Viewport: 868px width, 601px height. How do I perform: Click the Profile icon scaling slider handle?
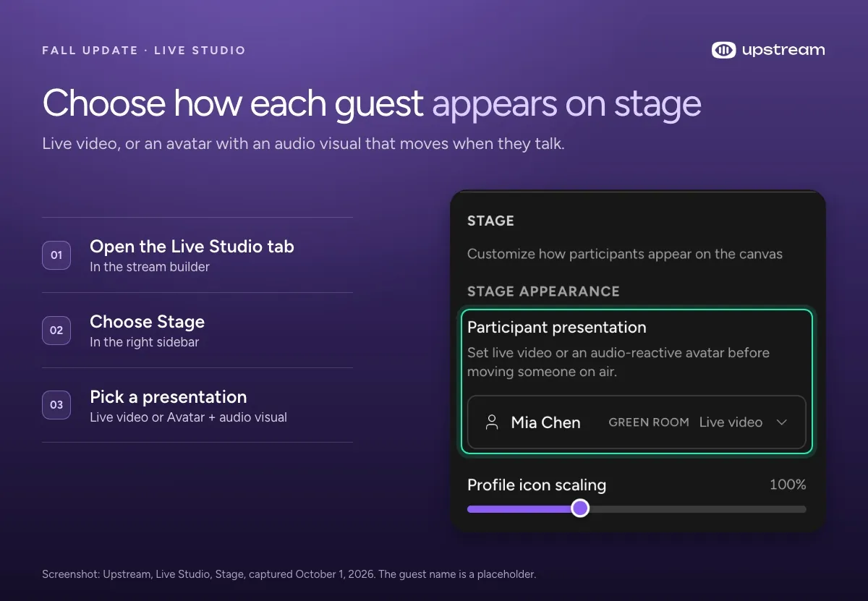(x=580, y=508)
